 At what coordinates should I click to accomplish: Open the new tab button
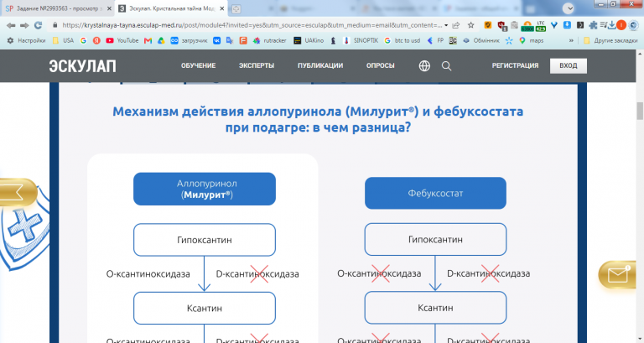point(236,9)
